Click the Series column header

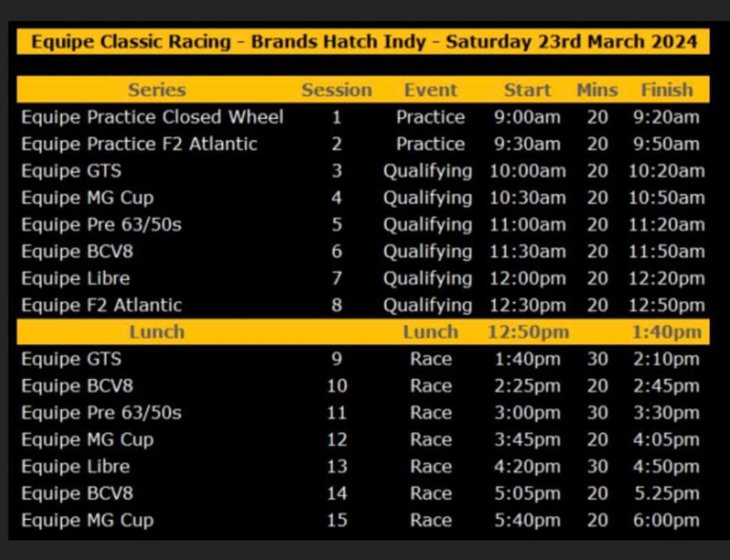[157, 90]
